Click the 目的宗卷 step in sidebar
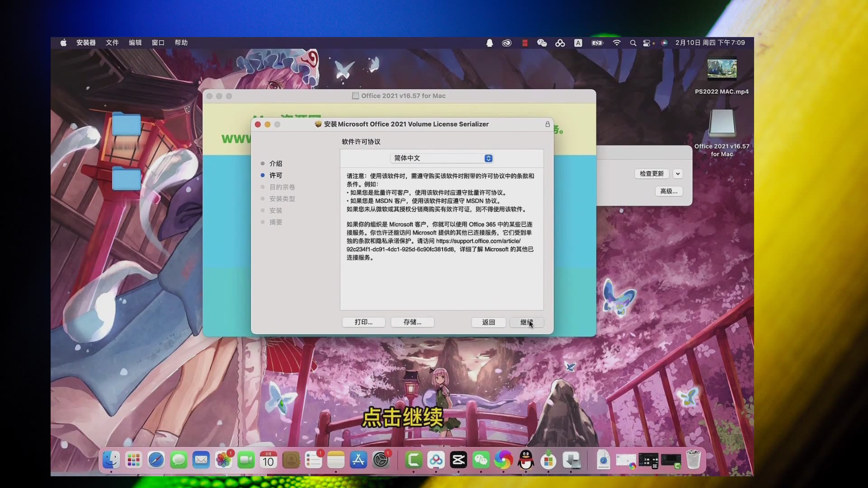This screenshot has height=488, width=868. pos(282,187)
